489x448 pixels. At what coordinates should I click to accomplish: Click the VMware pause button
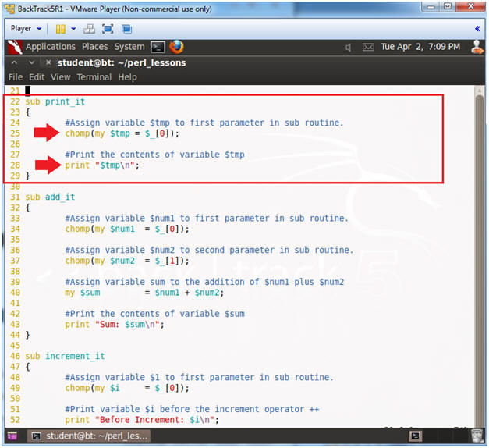pyautogui.click(x=61, y=29)
